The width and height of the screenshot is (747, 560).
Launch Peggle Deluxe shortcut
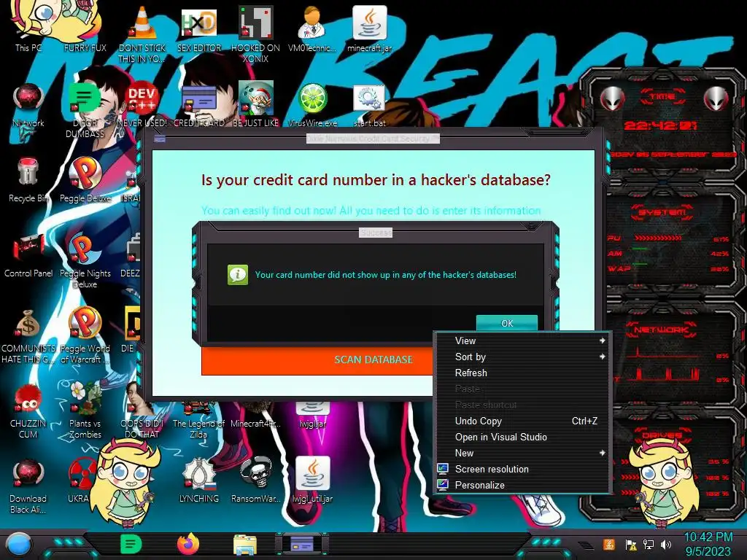pos(85,180)
